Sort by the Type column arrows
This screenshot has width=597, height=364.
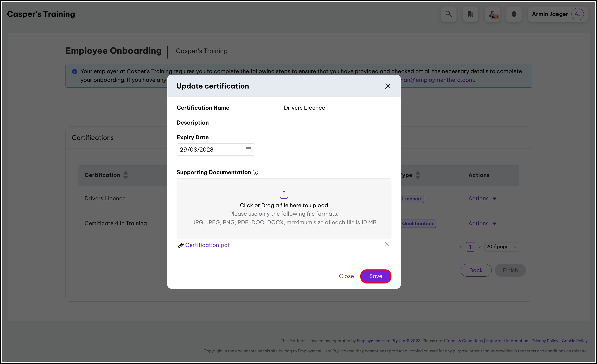point(418,175)
